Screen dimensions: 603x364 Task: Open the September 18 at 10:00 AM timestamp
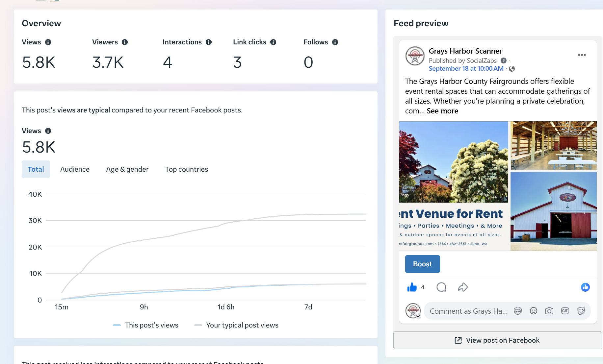(466, 69)
